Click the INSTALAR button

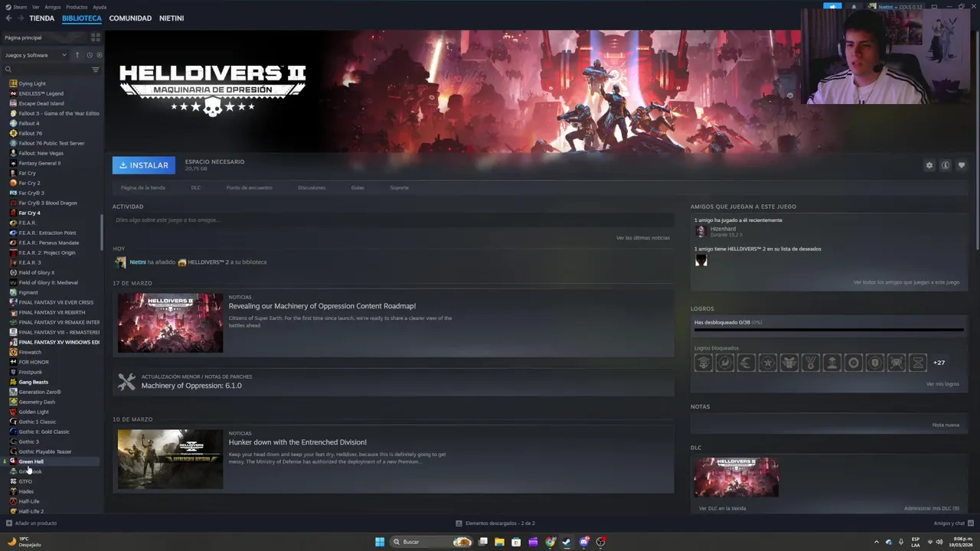click(x=144, y=165)
